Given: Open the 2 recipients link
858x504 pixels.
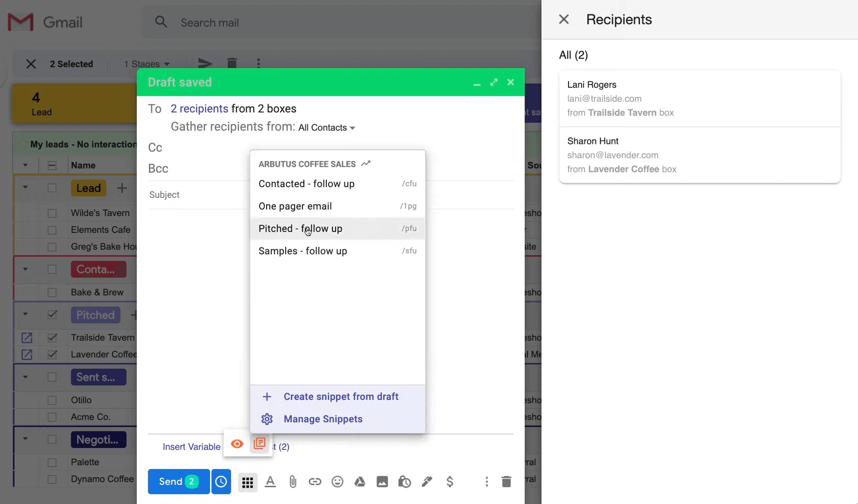Looking at the screenshot, I should pos(199,109).
